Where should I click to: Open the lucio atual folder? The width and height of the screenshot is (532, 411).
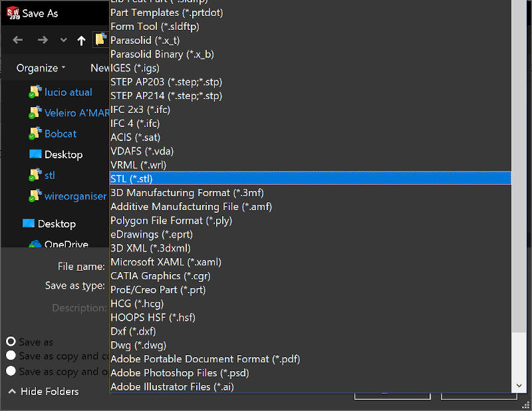(68, 92)
